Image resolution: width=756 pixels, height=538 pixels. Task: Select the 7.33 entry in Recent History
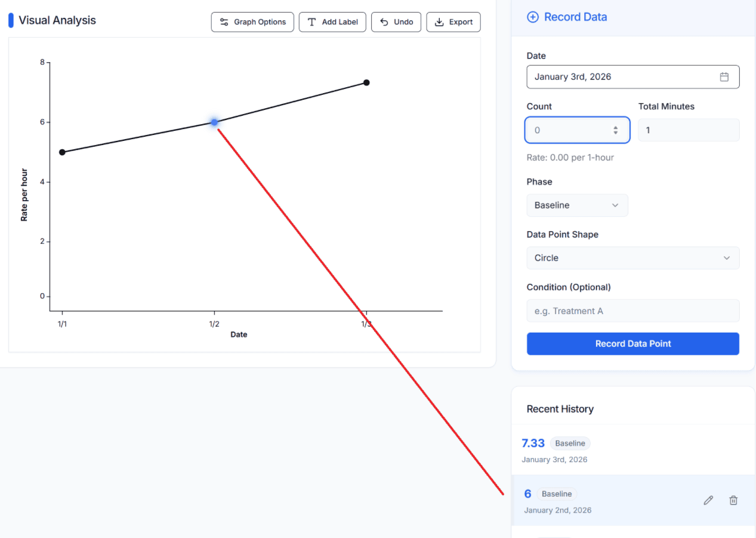tap(632, 450)
